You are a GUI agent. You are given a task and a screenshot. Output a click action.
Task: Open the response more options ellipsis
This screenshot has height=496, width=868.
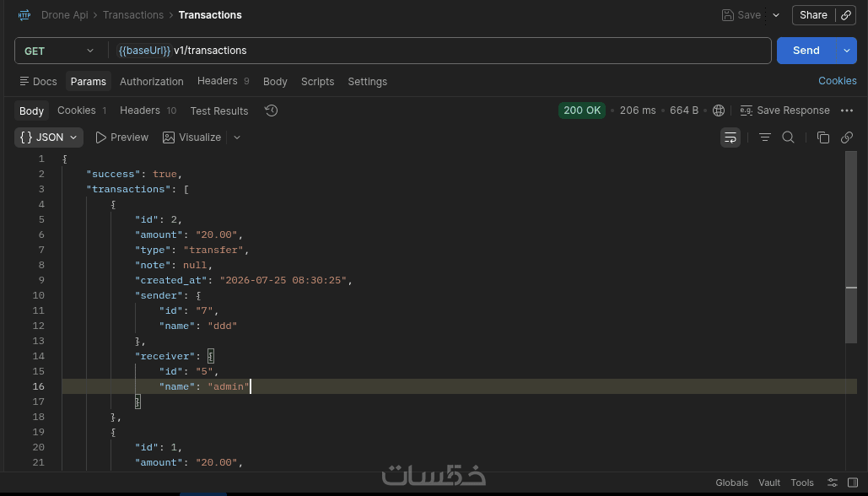[x=846, y=111]
